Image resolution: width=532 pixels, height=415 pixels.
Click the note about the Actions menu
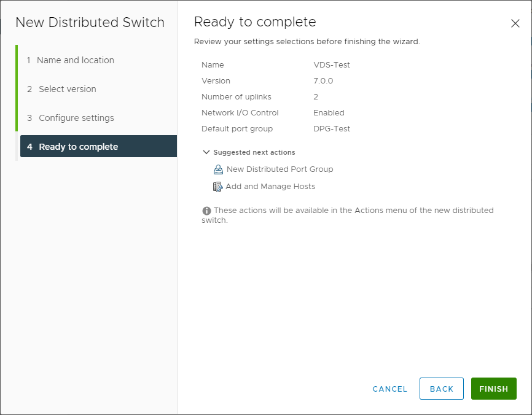(348, 215)
